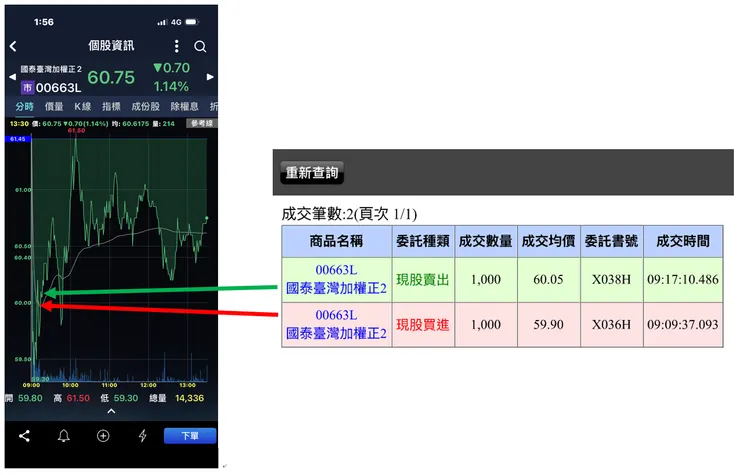
Task: Click the 重新查詢 re-query button
Action: click(x=312, y=173)
